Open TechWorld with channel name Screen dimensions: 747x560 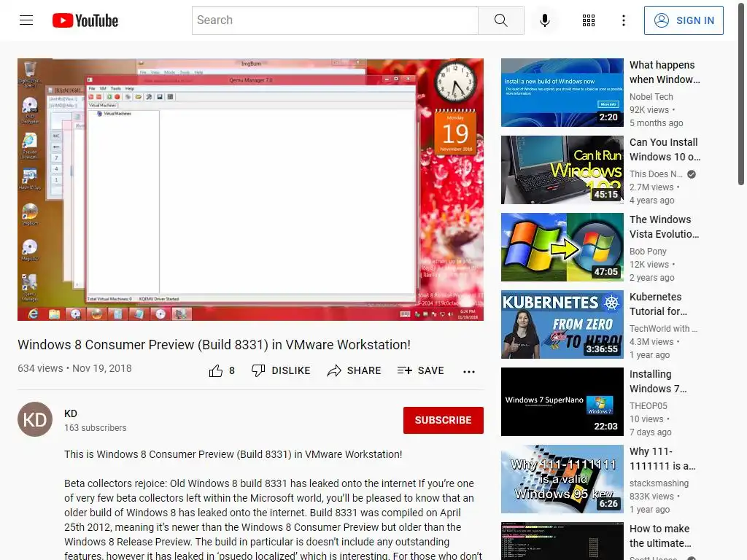(x=663, y=329)
